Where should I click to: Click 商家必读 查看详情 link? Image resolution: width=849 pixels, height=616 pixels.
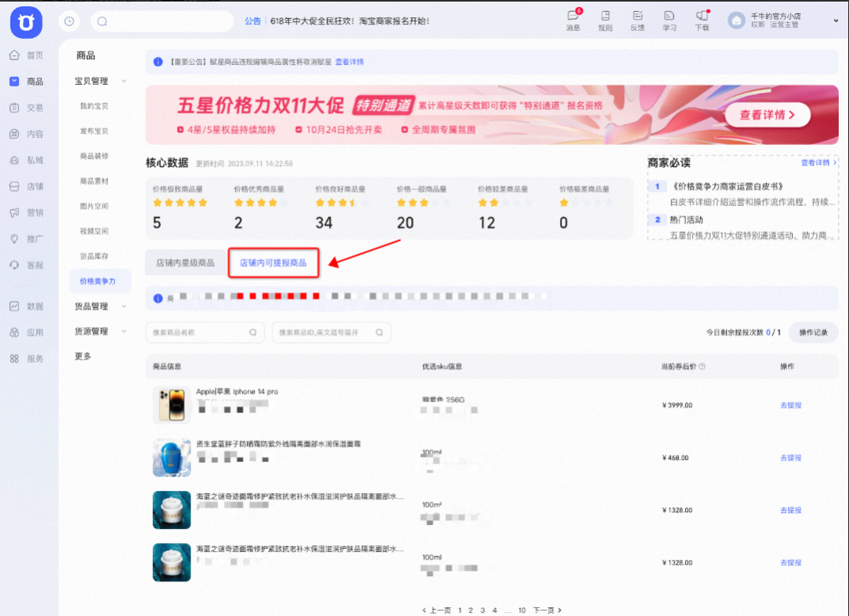[818, 162]
